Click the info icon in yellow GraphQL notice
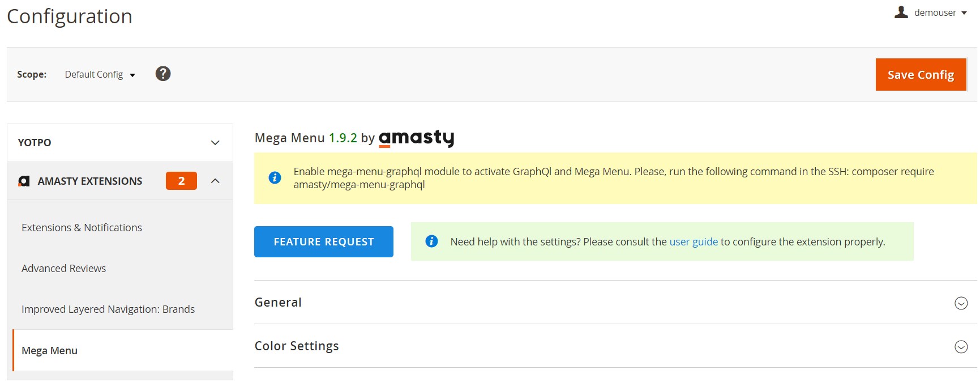The image size is (980, 382). click(275, 177)
